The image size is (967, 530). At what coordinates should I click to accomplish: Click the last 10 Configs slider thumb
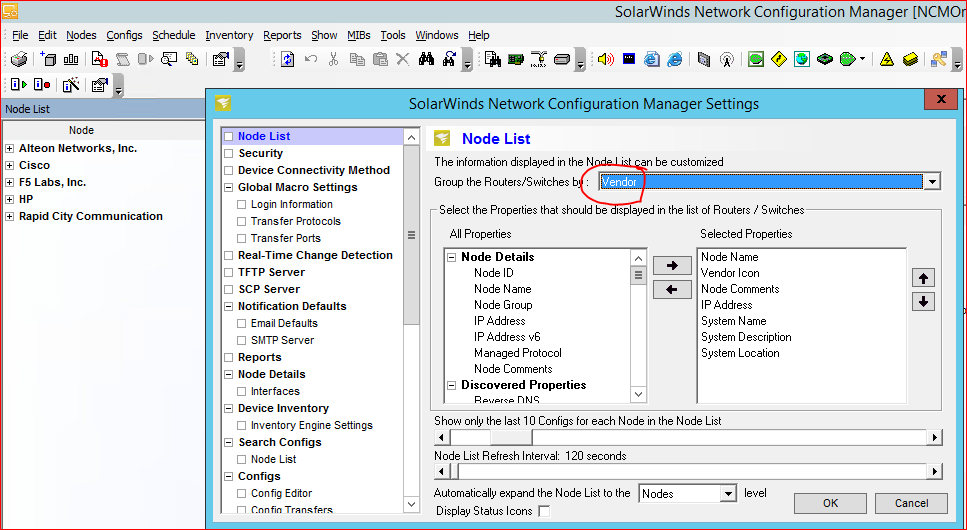pos(511,437)
